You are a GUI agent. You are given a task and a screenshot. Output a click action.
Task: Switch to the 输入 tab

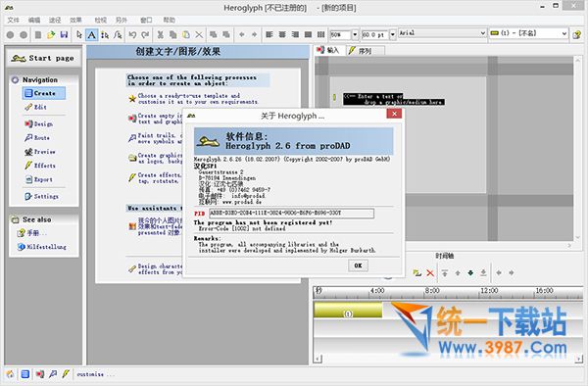328,50
